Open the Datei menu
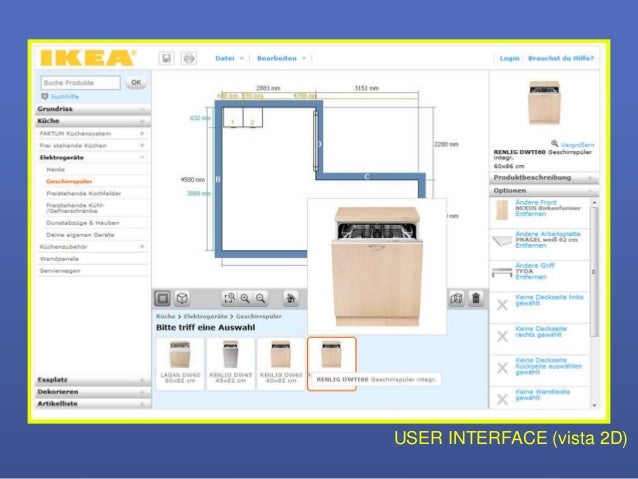This screenshot has height=479, width=638. coord(229,58)
